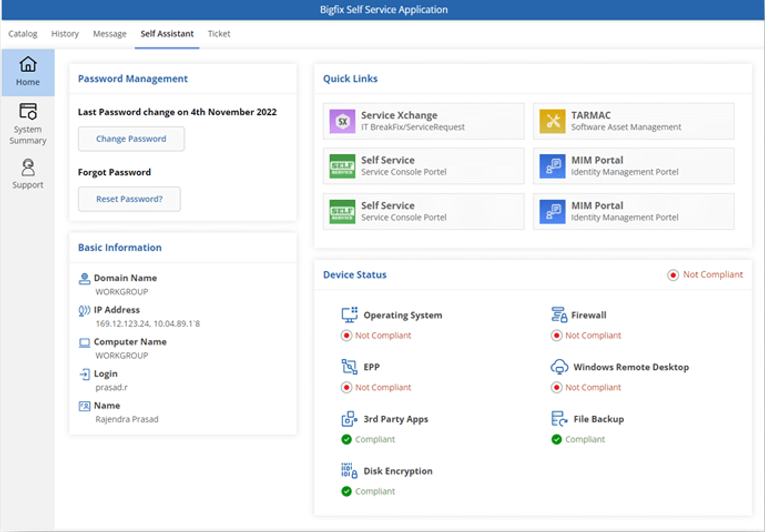The height and width of the screenshot is (532, 765).
Task: Click the Domain Name user icon
Action: [84, 278]
